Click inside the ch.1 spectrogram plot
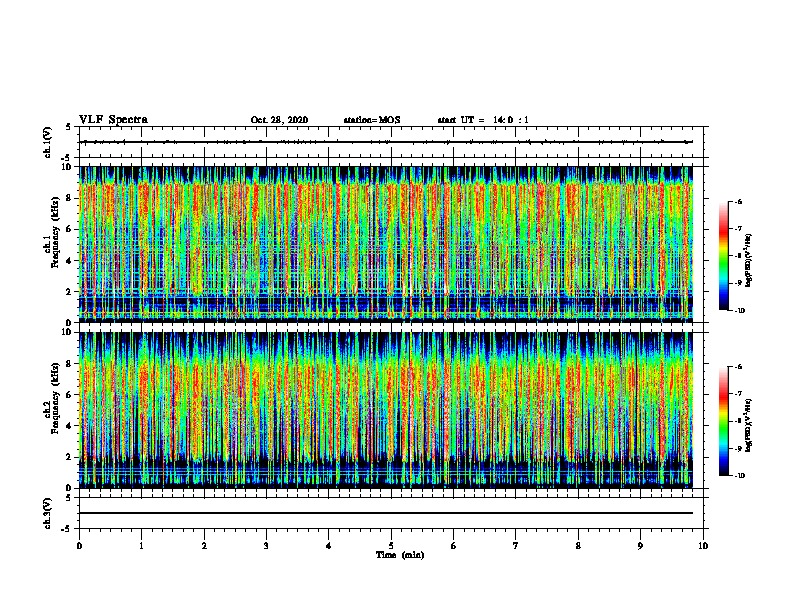792x612 pixels. click(x=386, y=244)
